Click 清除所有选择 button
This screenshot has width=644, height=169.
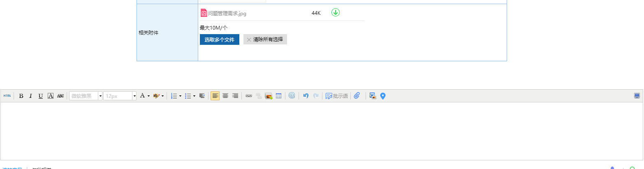(x=265, y=39)
